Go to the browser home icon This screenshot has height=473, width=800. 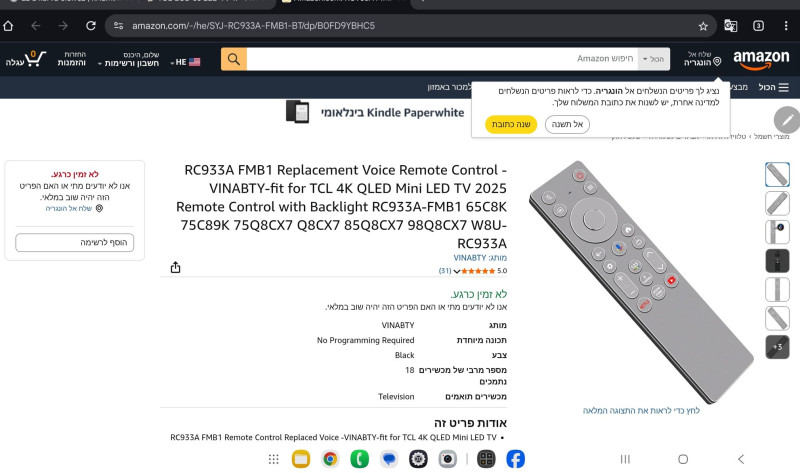(8, 26)
